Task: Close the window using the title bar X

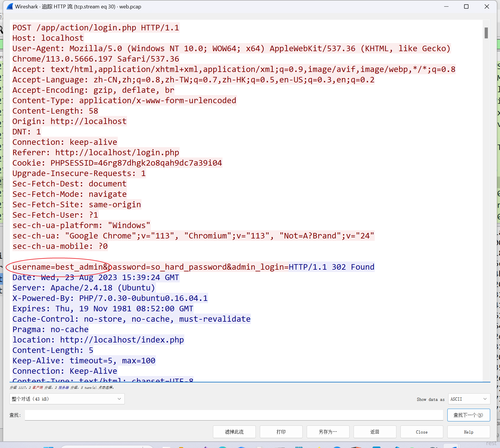Action: 487,6
